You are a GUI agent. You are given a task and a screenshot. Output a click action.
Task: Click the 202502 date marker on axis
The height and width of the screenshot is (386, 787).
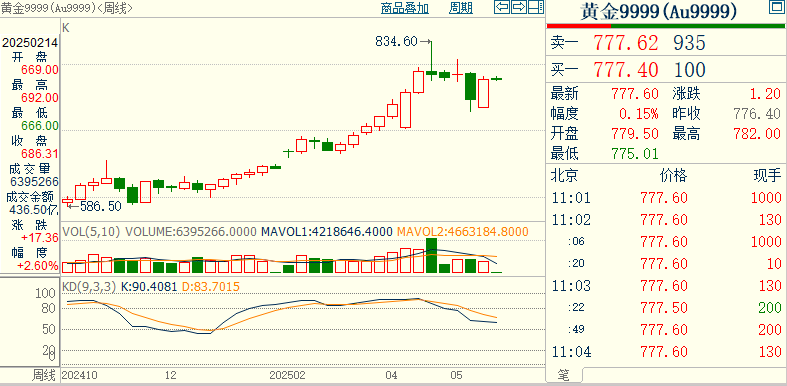click(288, 375)
